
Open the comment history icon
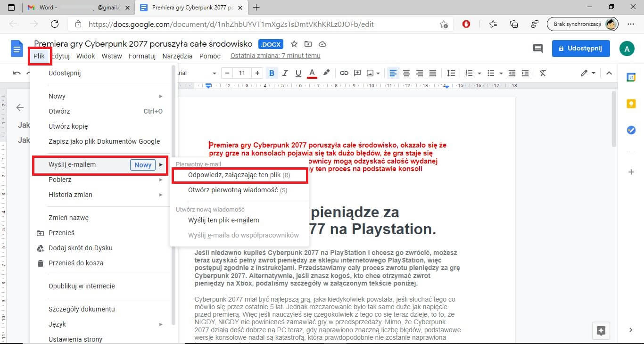(x=537, y=48)
